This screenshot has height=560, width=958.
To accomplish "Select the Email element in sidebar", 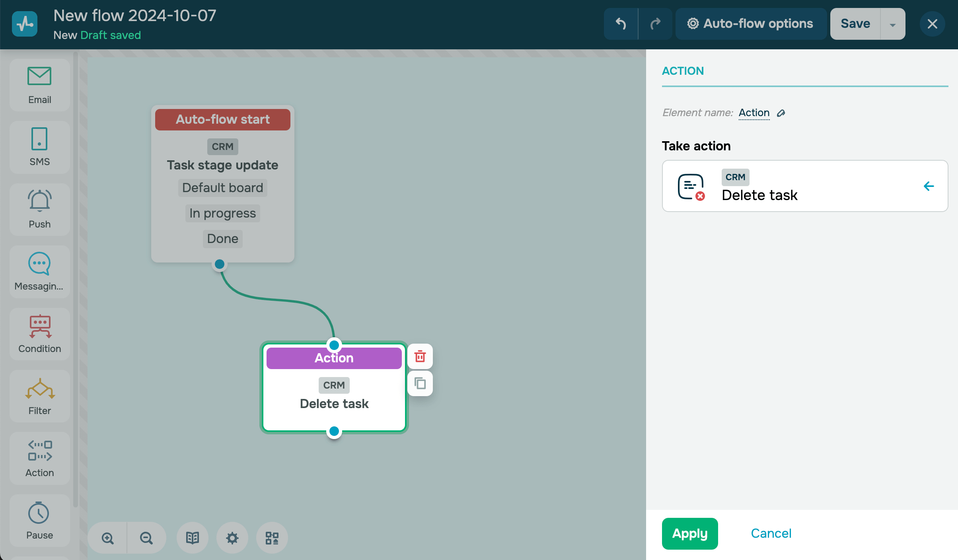I will [39, 85].
